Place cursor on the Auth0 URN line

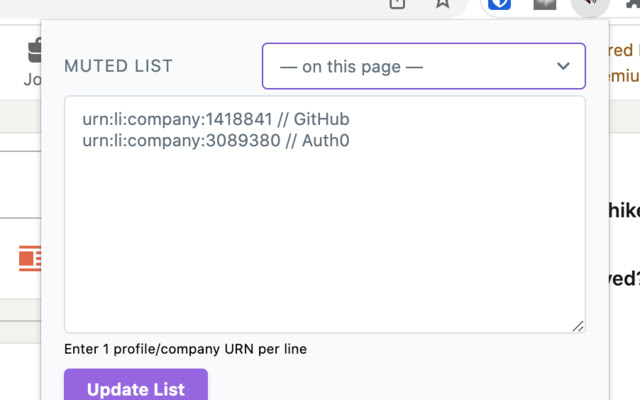click(x=216, y=140)
